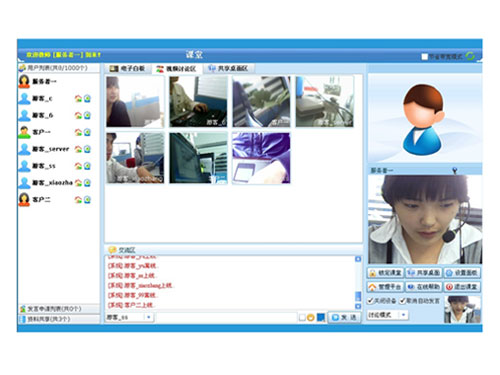
Task: Enable the 节省带宽模式 checkbox
Action: click(x=424, y=57)
